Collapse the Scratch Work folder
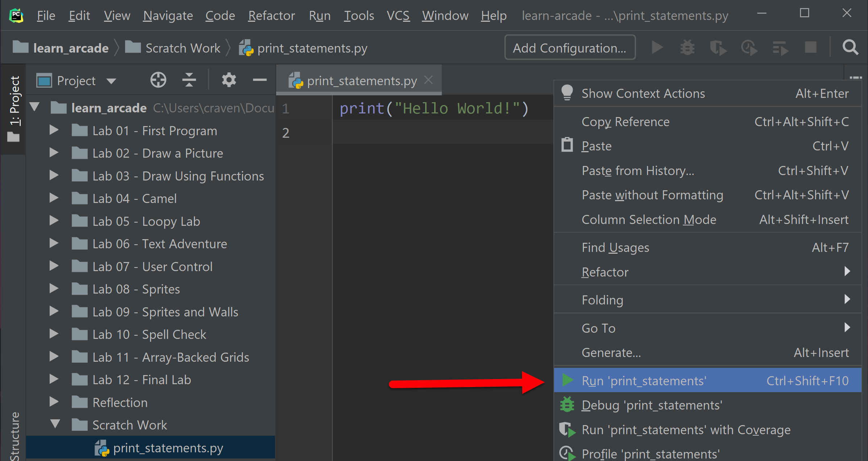This screenshot has height=461, width=868. point(55,424)
